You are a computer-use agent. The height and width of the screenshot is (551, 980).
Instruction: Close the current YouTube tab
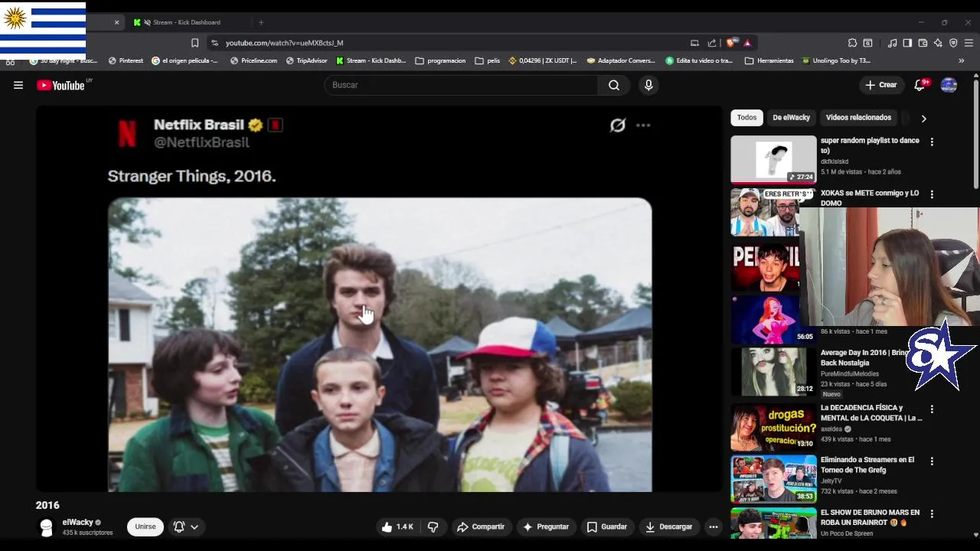point(117,22)
